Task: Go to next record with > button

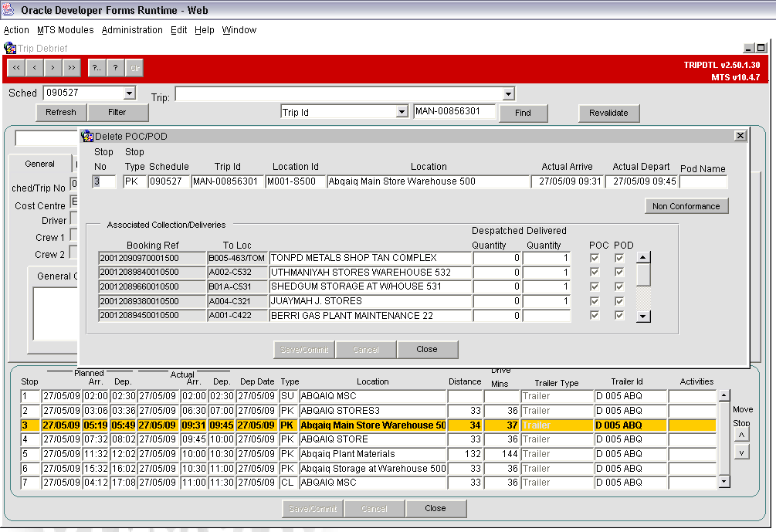Action: [x=53, y=68]
